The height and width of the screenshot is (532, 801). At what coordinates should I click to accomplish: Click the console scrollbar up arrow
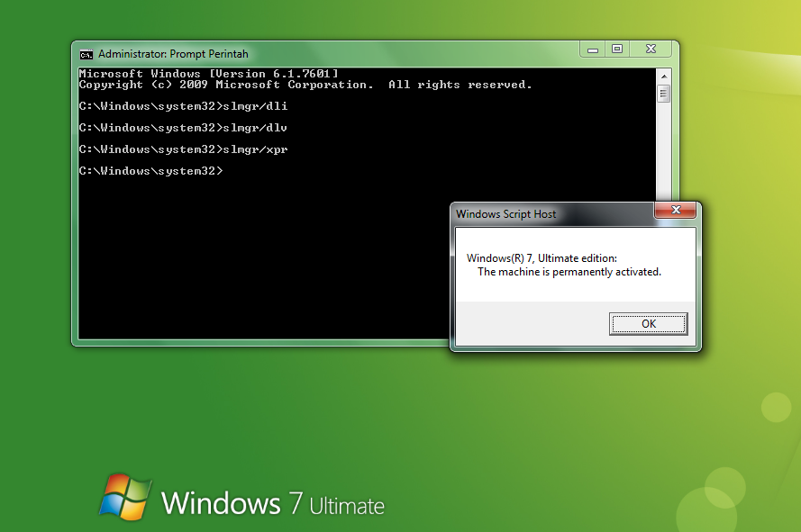(663, 77)
